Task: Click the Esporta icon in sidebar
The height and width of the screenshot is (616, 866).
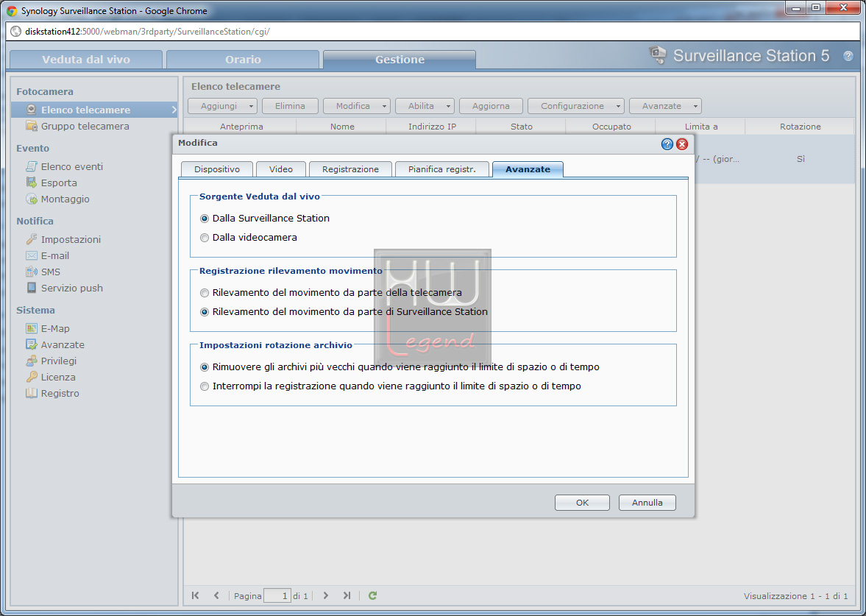Action: pos(32,183)
